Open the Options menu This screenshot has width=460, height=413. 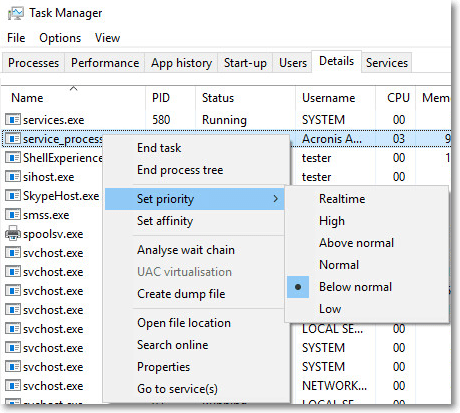pos(60,38)
